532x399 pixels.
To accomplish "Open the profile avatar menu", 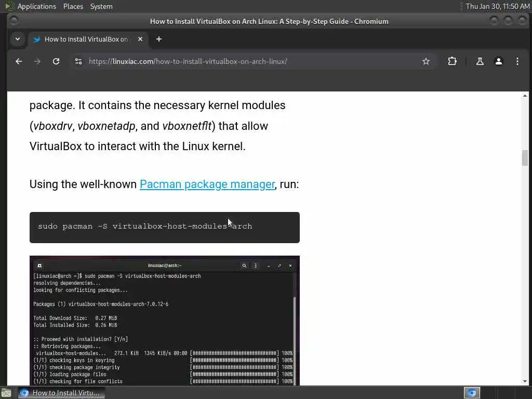I will [x=498, y=61].
